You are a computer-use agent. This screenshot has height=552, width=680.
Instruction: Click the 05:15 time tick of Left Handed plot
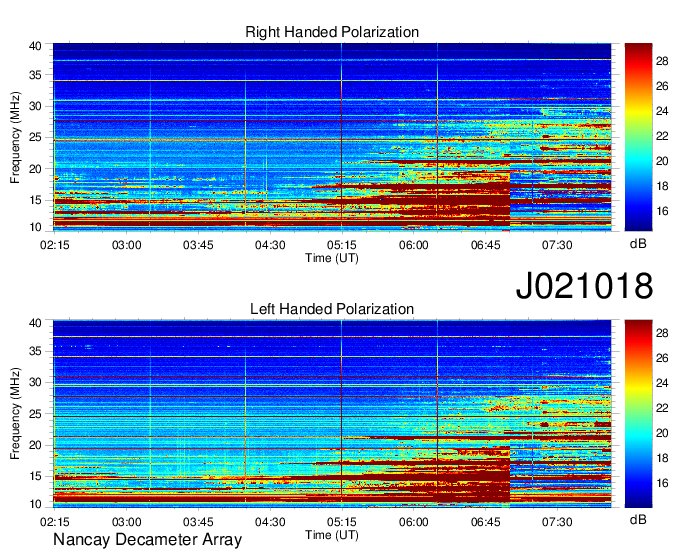342,522
